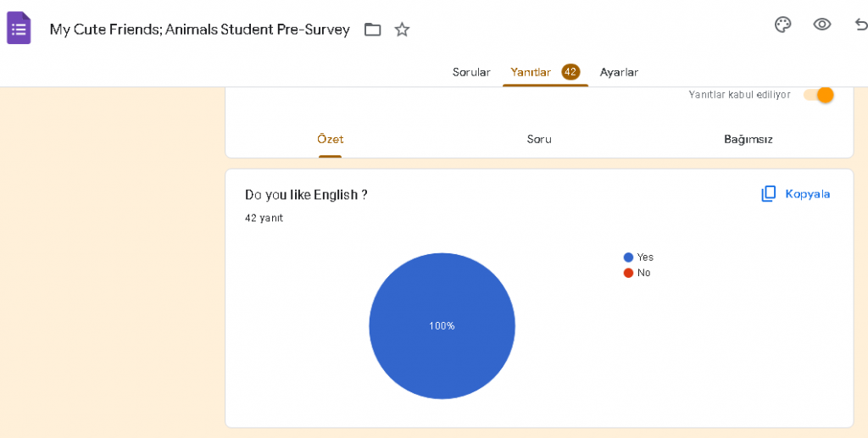Click the copy chart icon

tap(769, 194)
